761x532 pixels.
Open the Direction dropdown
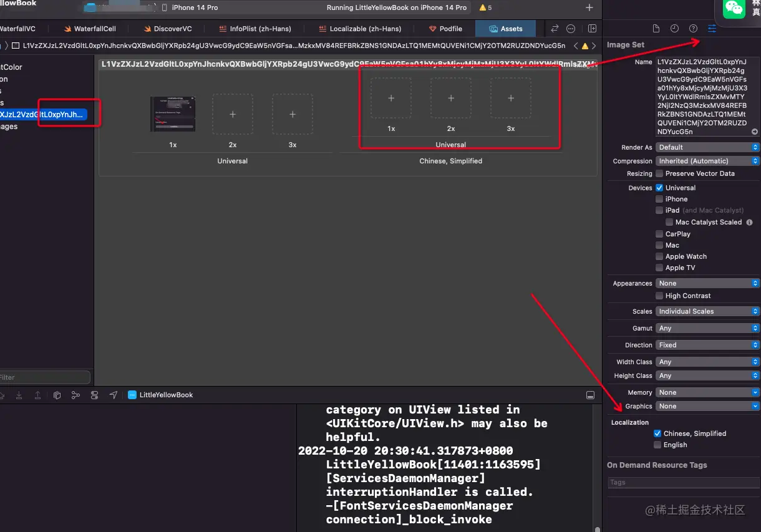point(707,345)
